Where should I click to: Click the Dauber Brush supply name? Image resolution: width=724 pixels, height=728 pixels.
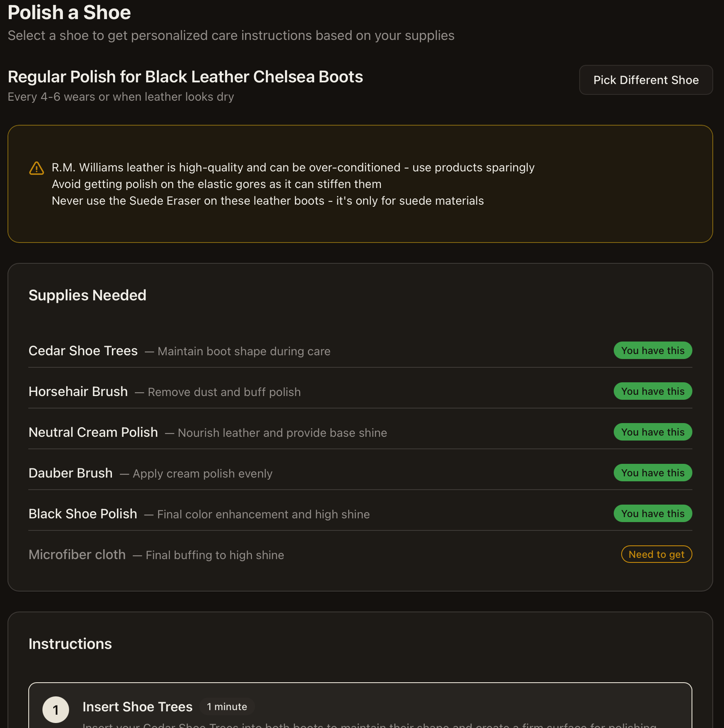71,473
